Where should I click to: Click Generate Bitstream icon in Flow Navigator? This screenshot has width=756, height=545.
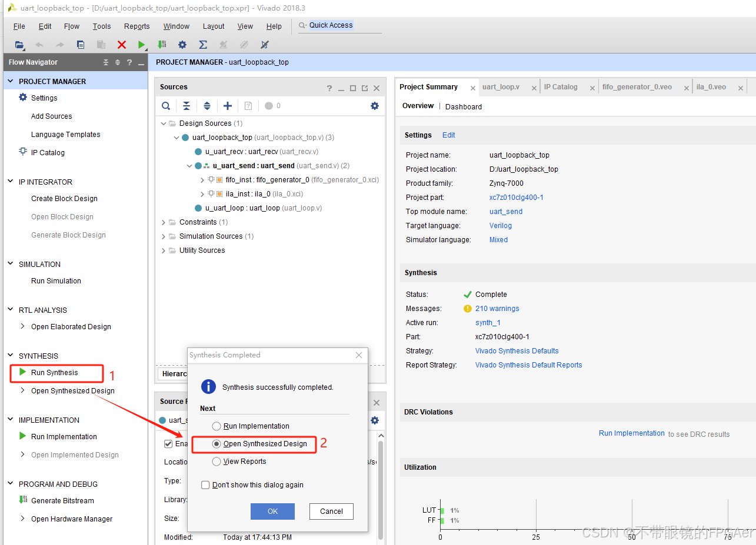coord(23,500)
